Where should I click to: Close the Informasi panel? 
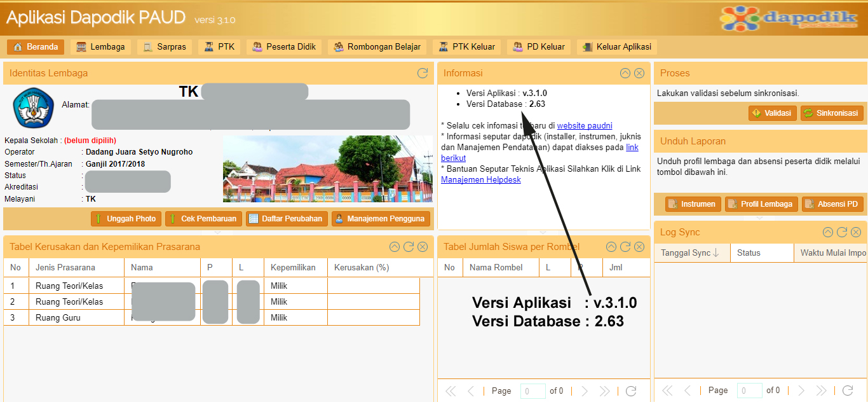point(639,73)
